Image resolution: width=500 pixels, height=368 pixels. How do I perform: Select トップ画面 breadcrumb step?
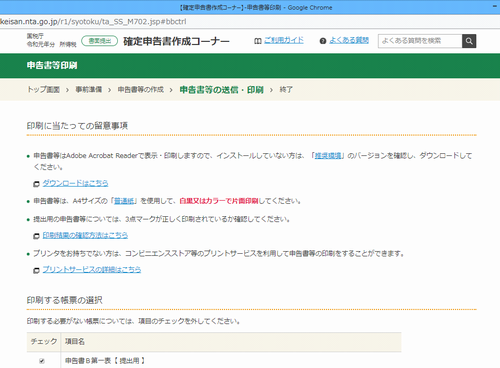pos(43,90)
